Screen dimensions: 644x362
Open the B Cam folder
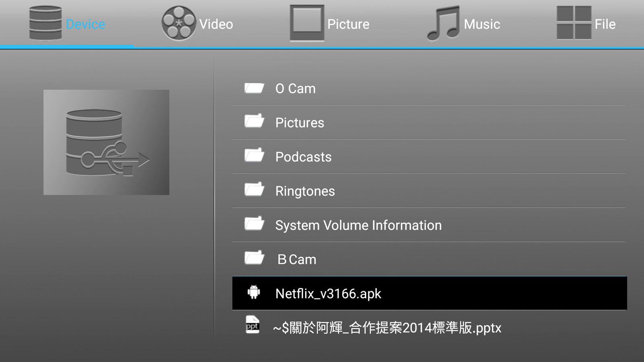[297, 259]
